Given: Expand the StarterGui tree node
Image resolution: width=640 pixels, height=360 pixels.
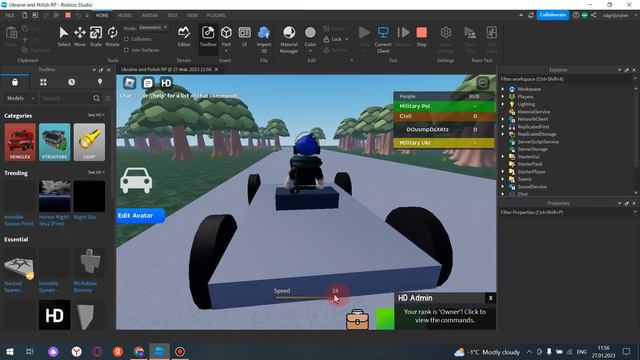Looking at the screenshot, I should pyautogui.click(x=503, y=157).
